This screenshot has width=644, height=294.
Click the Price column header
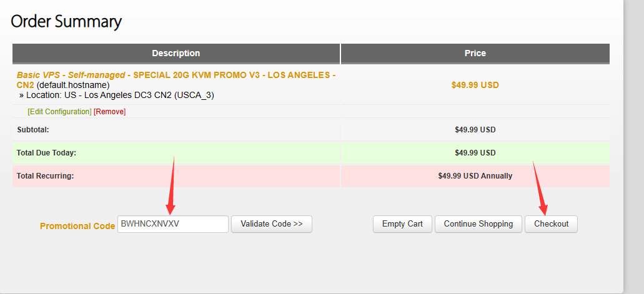point(475,54)
